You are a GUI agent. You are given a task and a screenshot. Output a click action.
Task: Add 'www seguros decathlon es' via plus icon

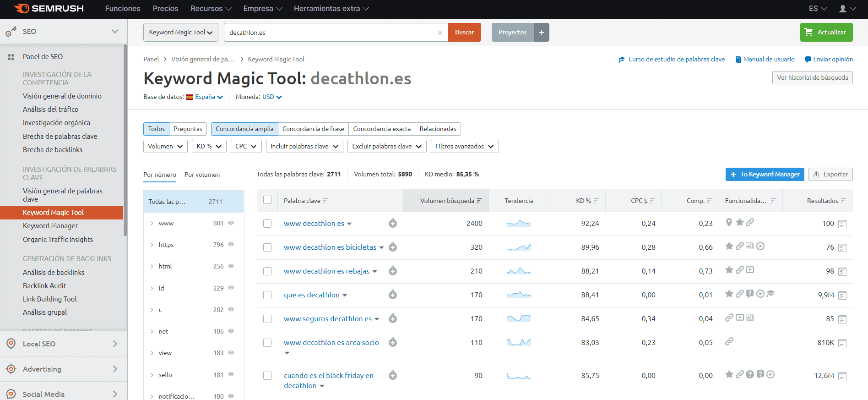[x=393, y=318]
